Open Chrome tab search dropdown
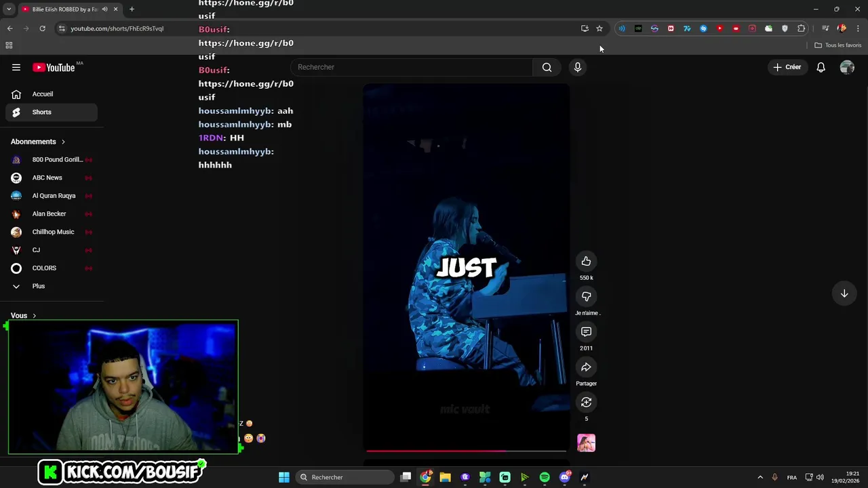 tap(8, 9)
